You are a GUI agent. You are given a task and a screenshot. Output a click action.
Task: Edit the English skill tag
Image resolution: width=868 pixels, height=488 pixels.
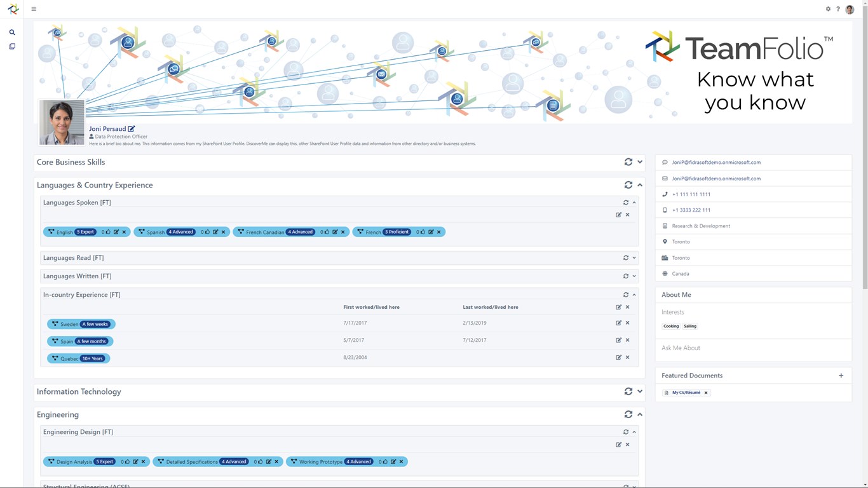pos(116,232)
